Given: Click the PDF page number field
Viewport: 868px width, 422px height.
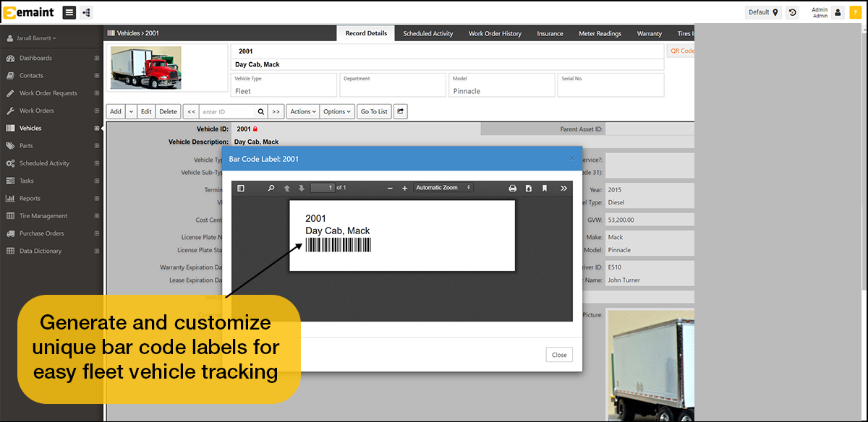Looking at the screenshot, I should (x=322, y=188).
